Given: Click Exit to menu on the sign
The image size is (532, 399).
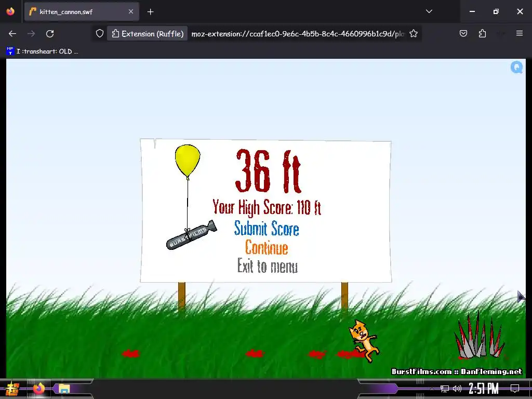Looking at the screenshot, I should [268, 265].
